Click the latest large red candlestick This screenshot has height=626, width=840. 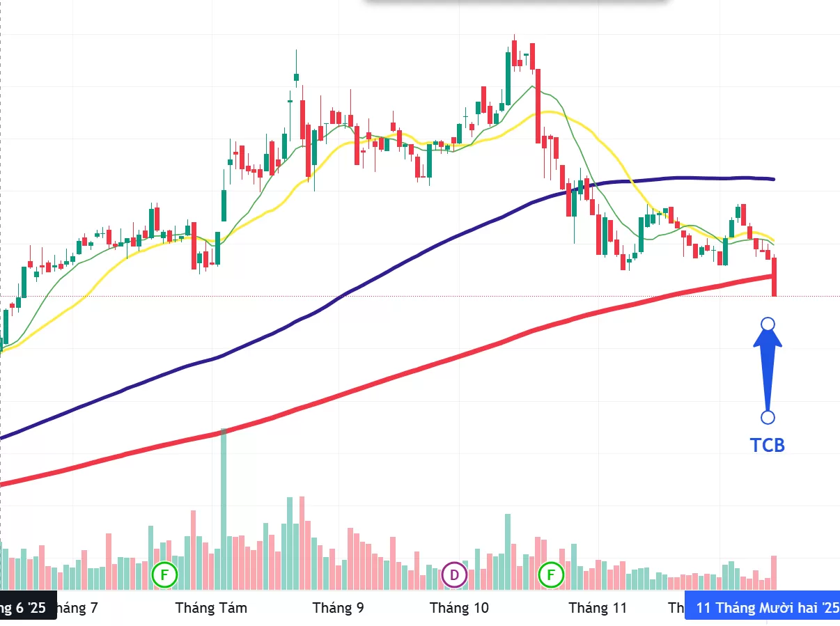click(775, 276)
